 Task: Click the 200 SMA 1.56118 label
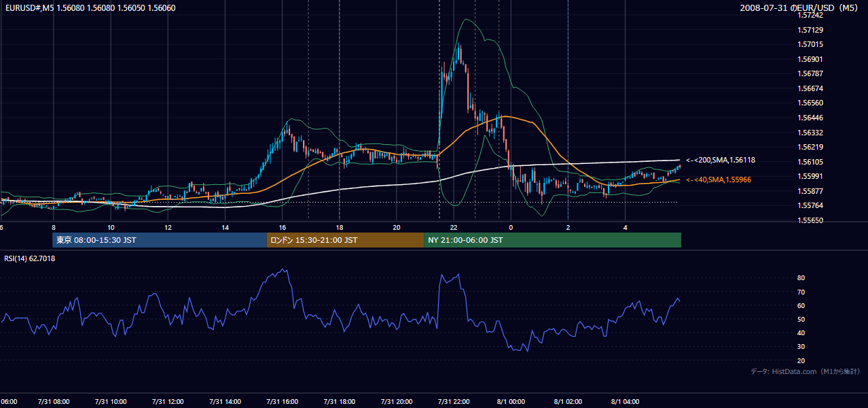tap(721, 160)
